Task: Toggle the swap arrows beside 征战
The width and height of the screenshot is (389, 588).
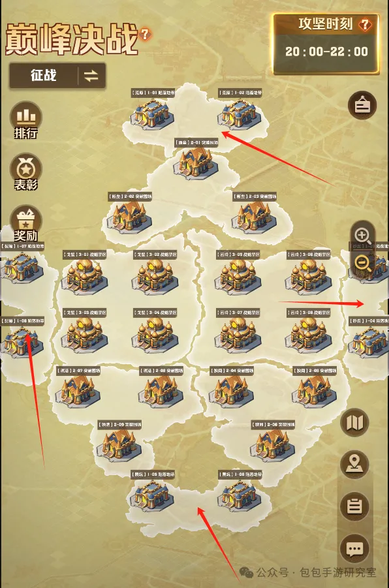Action: pos(91,76)
